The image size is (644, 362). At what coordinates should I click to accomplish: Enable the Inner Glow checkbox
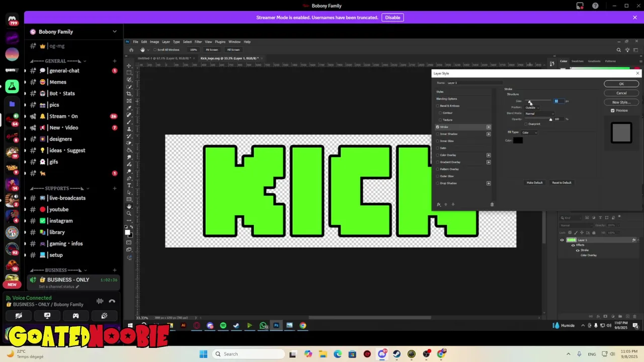pyautogui.click(x=438, y=141)
